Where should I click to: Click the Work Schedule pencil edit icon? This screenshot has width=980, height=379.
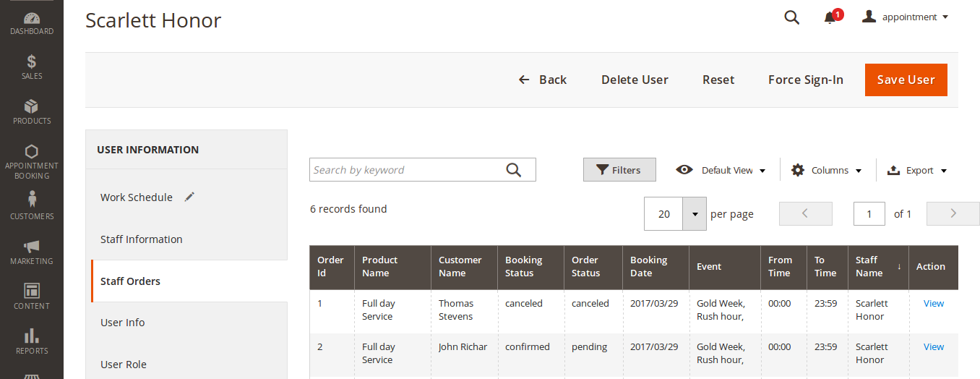pos(189,197)
